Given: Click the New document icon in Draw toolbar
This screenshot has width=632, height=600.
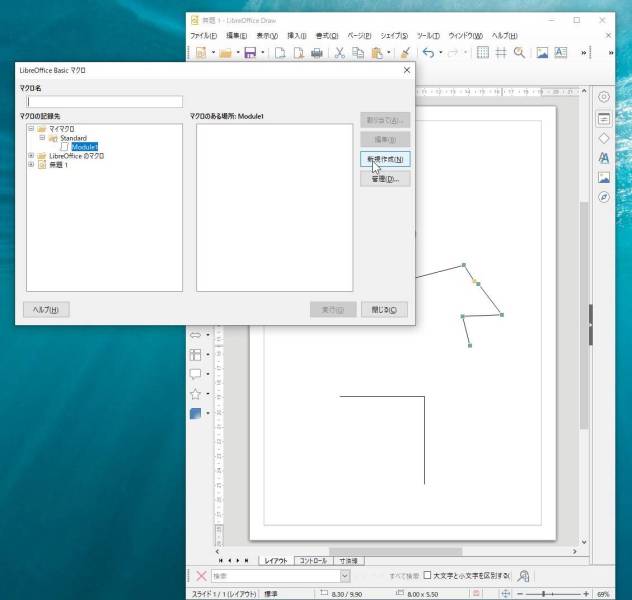Looking at the screenshot, I should tap(201, 53).
